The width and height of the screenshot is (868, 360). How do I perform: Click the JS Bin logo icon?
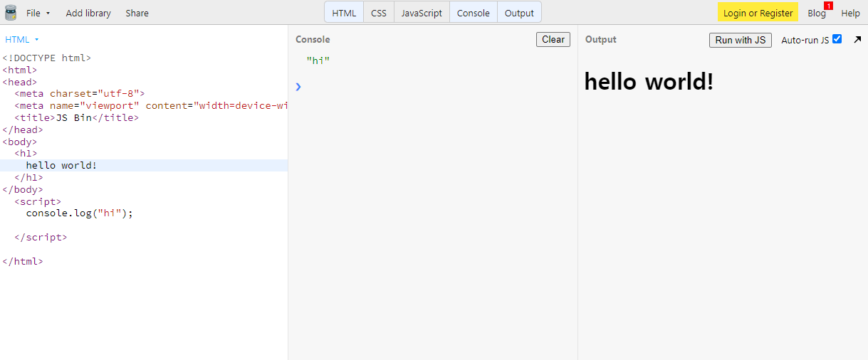pyautogui.click(x=10, y=12)
